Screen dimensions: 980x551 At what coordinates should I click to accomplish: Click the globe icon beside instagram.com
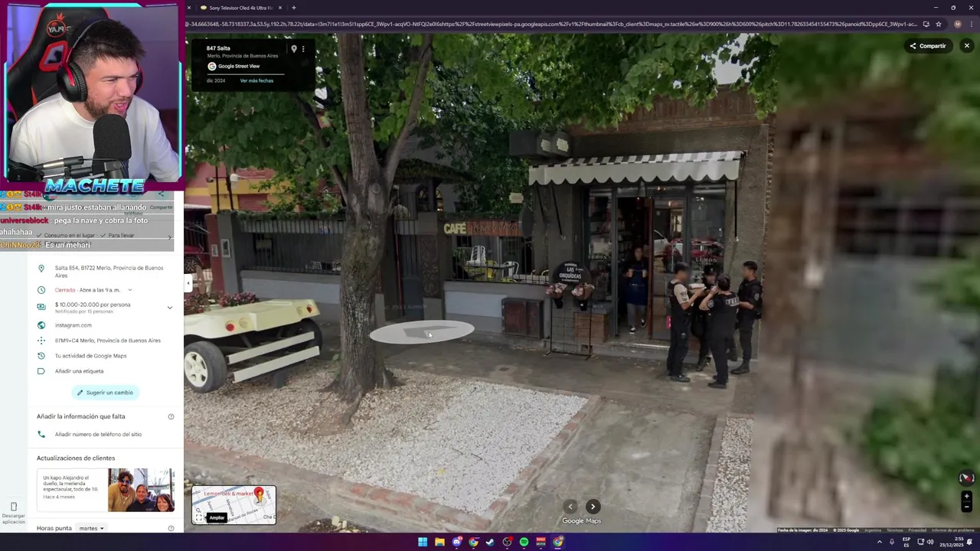pos(41,325)
